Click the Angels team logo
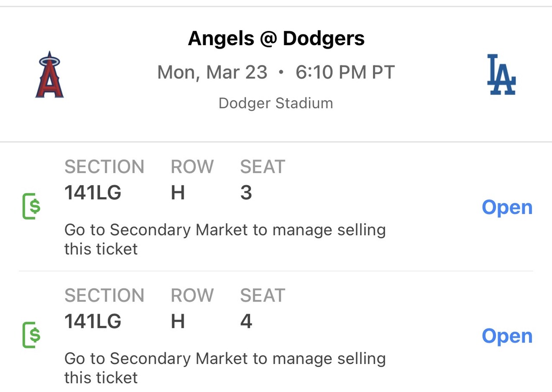Image resolution: width=552 pixels, height=392 pixels. (x=50, y=75)
